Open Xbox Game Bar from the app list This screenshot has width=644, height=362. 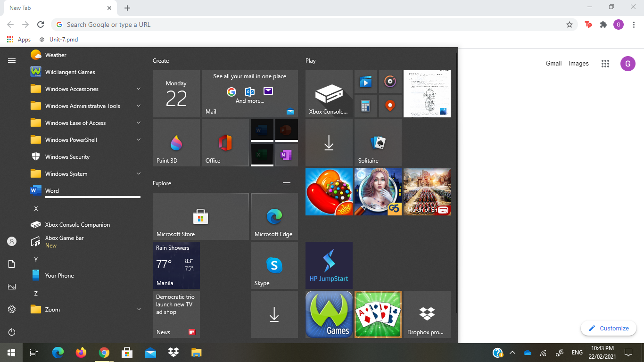85,242
